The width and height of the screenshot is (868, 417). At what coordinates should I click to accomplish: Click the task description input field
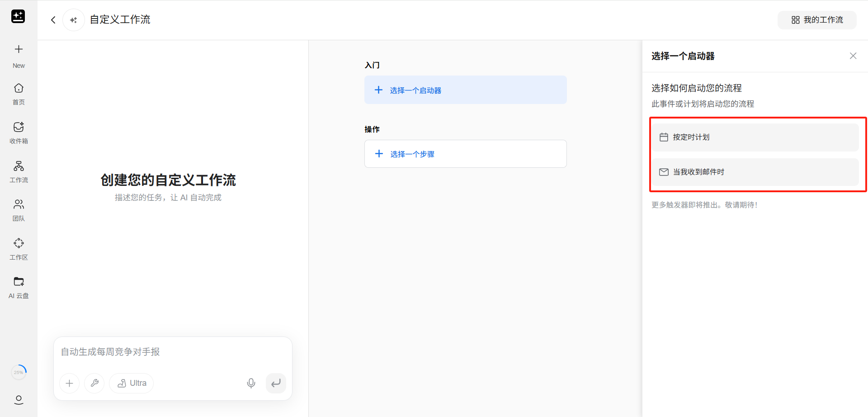(172, 352)
